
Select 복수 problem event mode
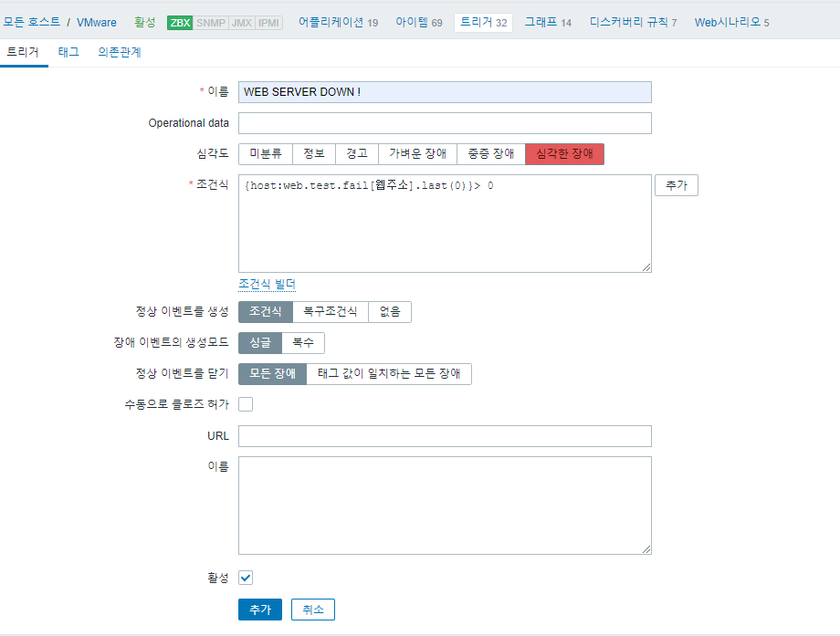(303, 343)
